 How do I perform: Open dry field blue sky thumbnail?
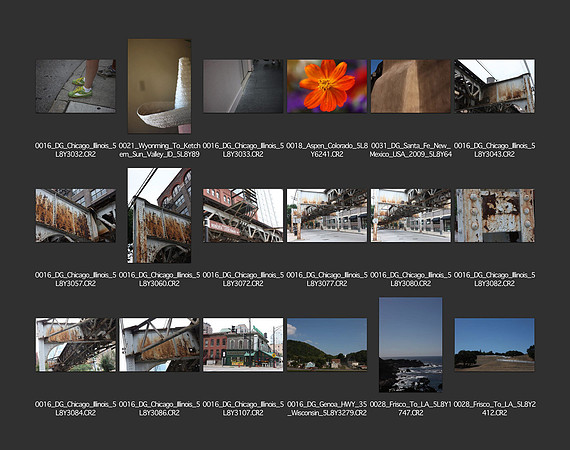pos(494,345)
